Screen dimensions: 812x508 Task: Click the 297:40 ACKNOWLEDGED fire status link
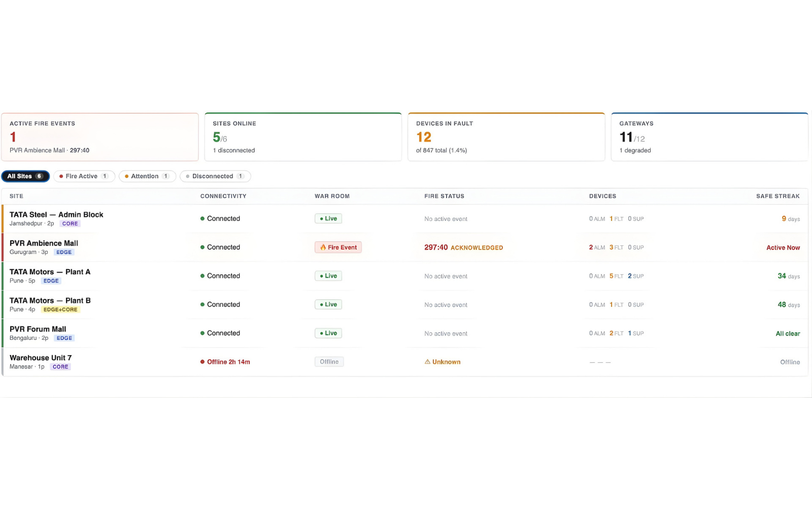click(463, 247)
